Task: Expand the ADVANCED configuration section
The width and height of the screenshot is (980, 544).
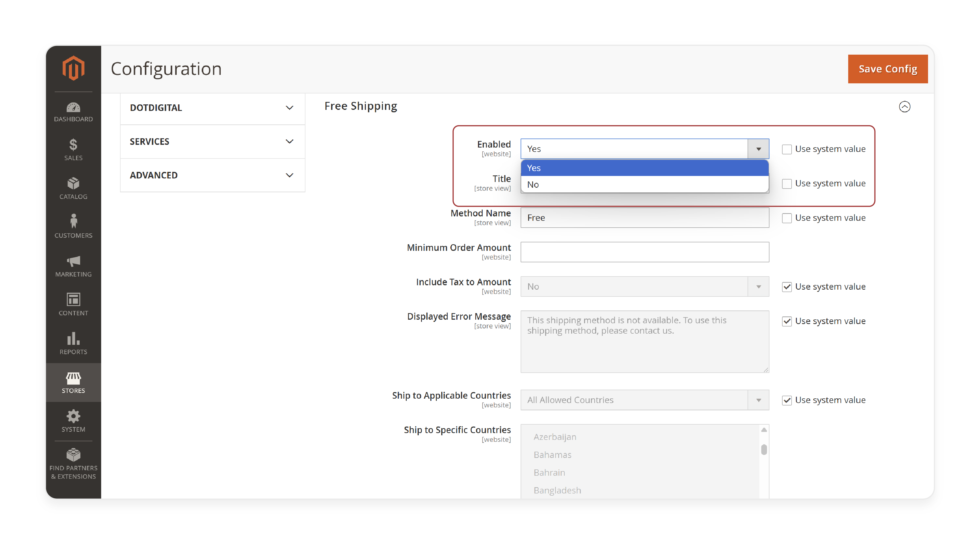Action: (212, 175)
